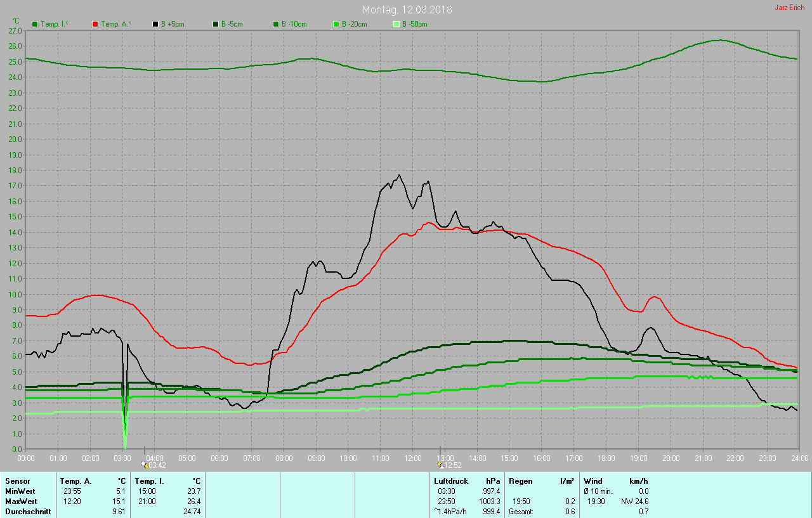Image resolution: width=812 pixels, height=518 pixels.
Task: Click the indoor maximum value '26.4'
Action: point(193,502)
